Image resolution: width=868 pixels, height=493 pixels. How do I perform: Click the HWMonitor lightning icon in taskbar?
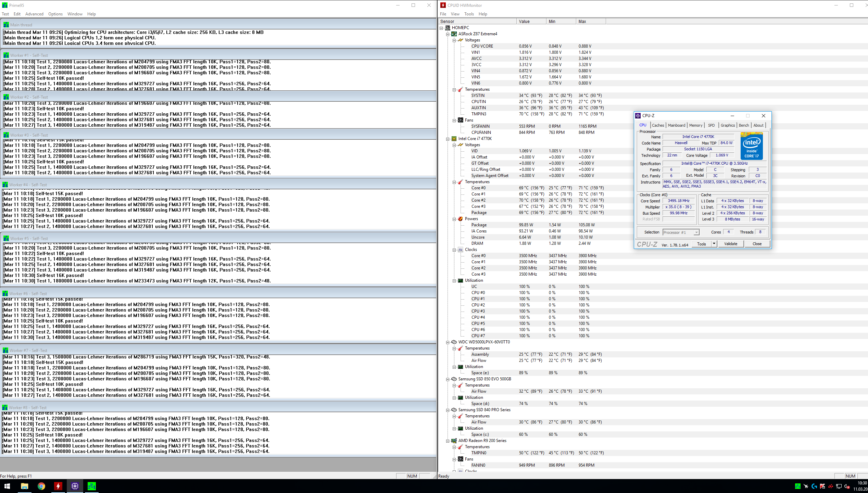pos(58,486)
